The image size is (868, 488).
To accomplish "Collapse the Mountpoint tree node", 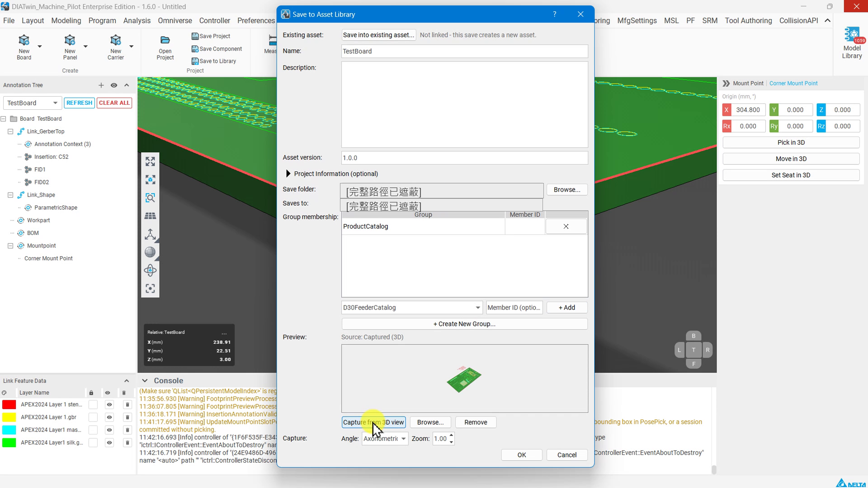I will (x=10, y=246).
